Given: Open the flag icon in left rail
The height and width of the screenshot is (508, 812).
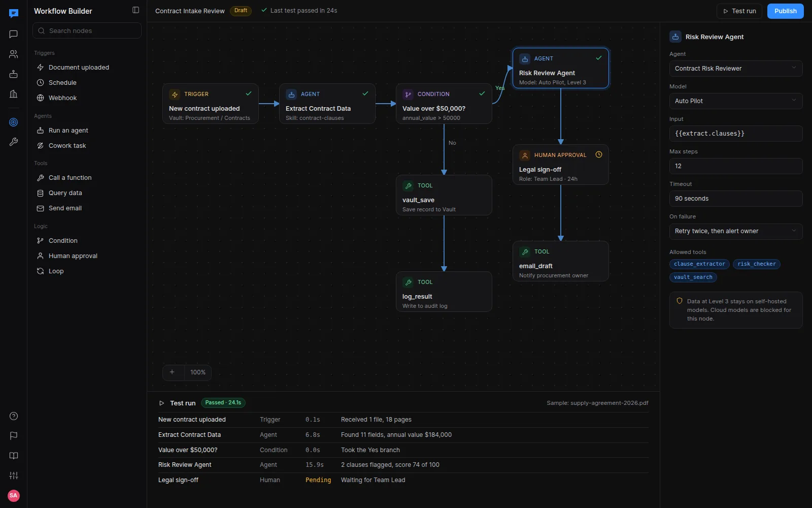Looking at the screenshot, I should [14, 436].
